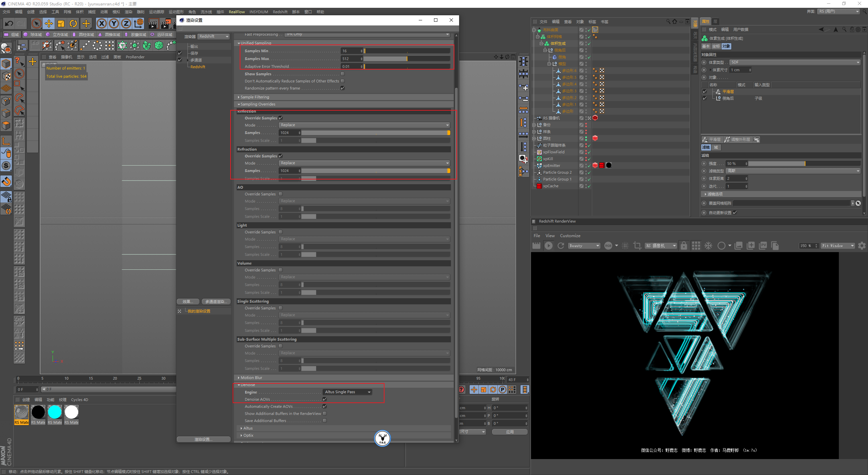Viewport: 868px width, 475px height.
Task: Select the cyan RS material thumbnail
Action: tap(55, 412)
